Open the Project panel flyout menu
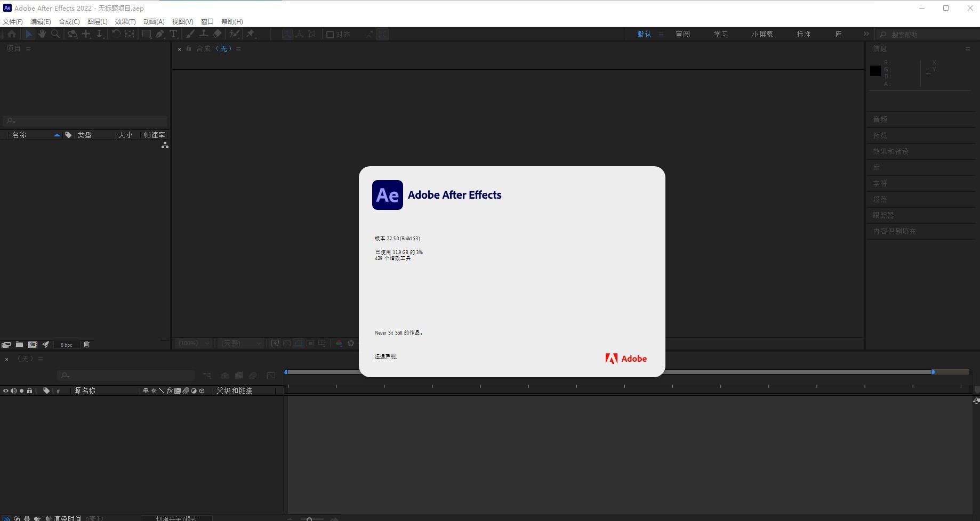This screenshot has height=521, width=980. [28, 48]
